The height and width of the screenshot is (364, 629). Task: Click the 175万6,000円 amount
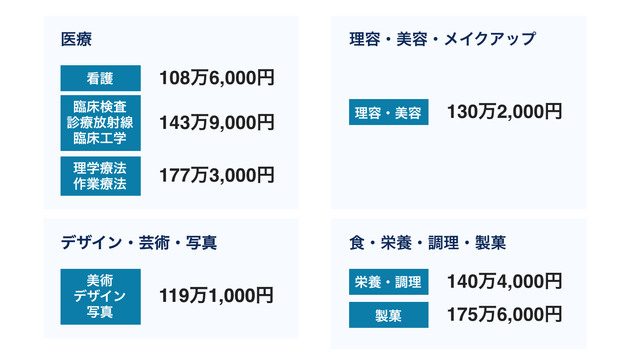pyautogui.click(x=505, y=314)
